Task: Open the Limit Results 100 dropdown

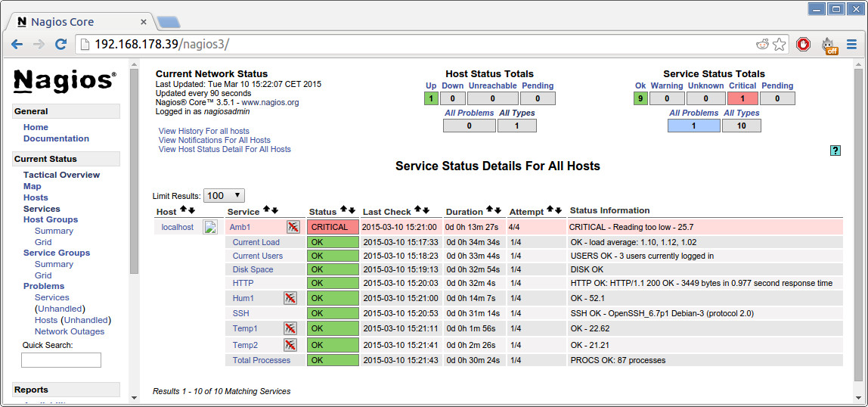Action: (225, 195)
